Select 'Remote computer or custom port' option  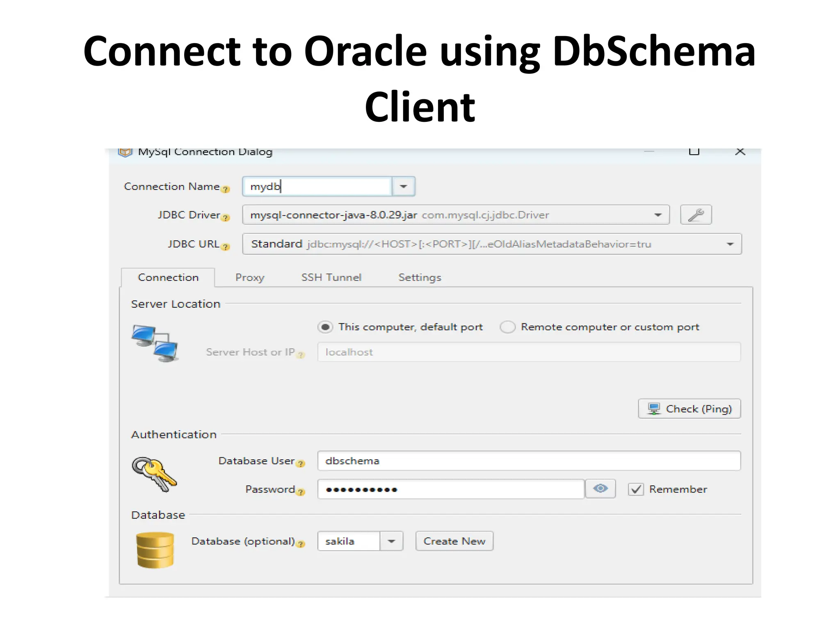(508, 327)
